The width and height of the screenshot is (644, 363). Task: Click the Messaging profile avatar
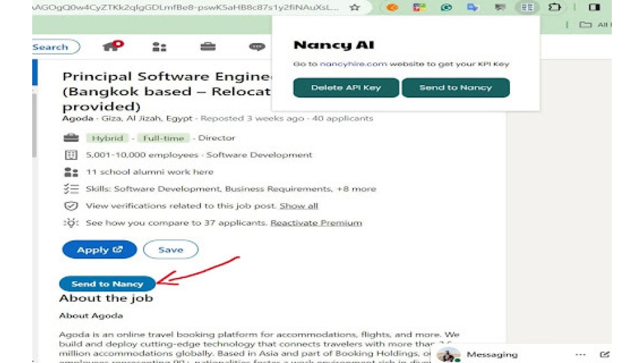pos(448,355)
